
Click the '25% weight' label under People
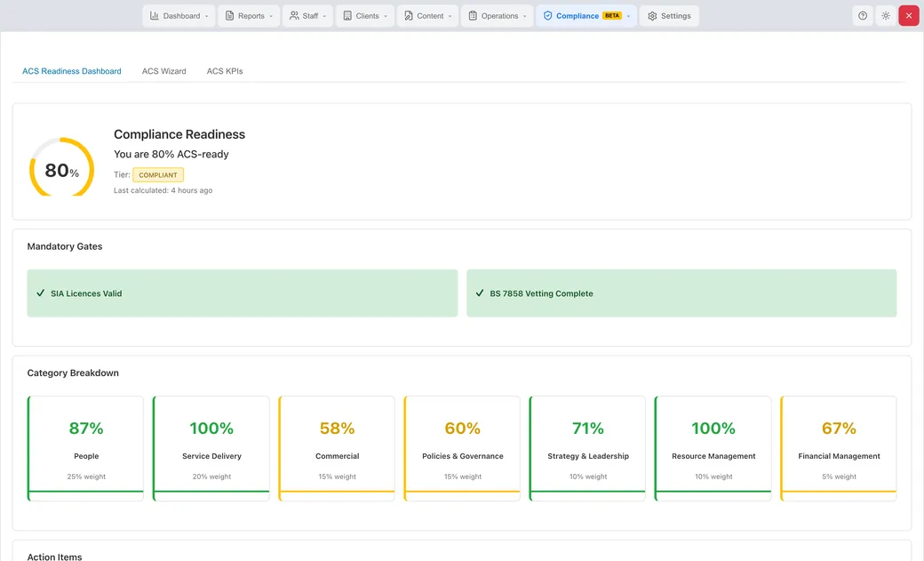[86, 477]
